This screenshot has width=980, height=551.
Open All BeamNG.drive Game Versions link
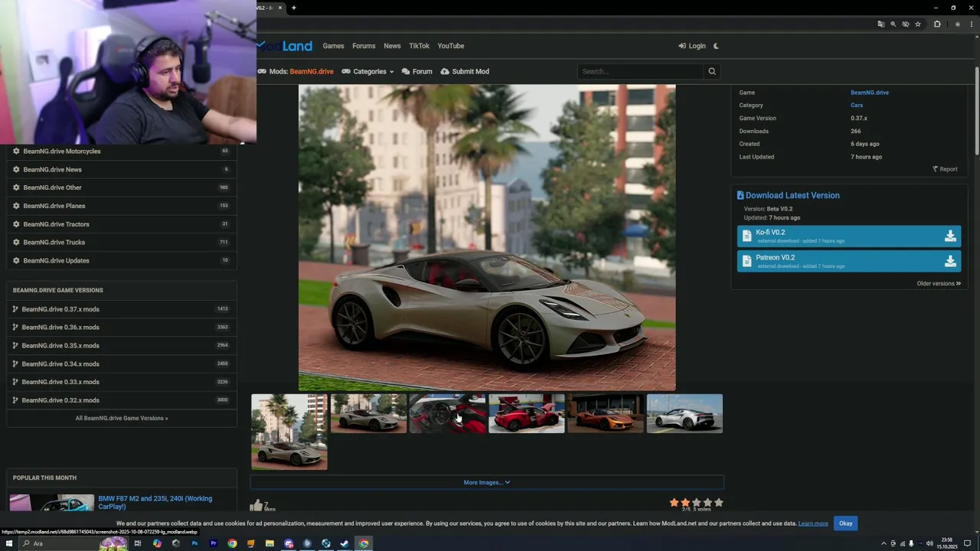tap(122, 418)
